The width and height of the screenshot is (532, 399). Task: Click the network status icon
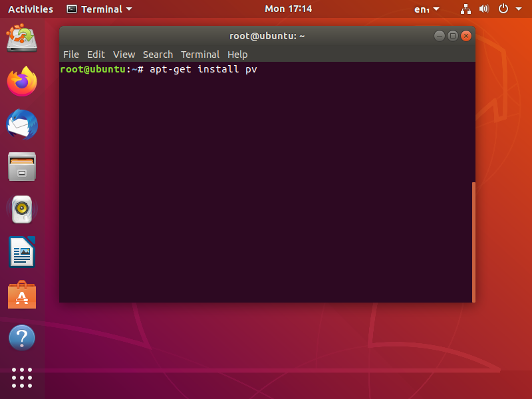pos(465,9)
